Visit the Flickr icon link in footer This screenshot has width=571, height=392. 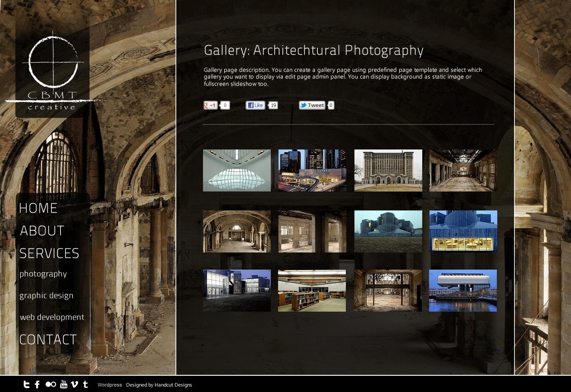pyautogui.click(x=51, y=385)
